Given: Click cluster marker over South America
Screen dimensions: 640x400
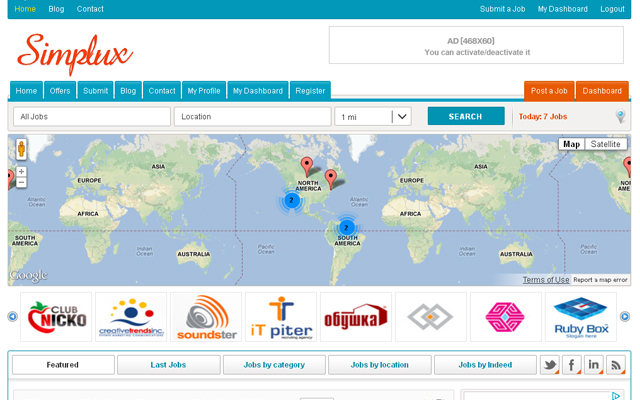Looking at the screenshot, I should pos(346,227).
